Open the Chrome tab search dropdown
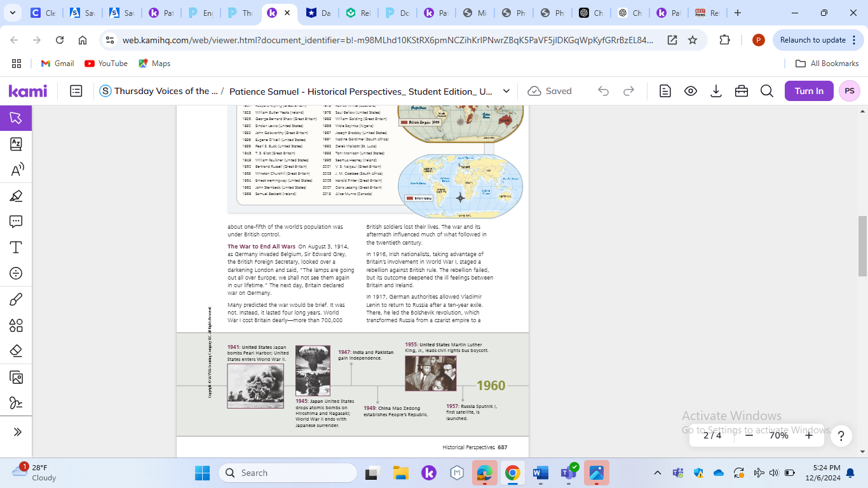 pyautogui.click(x=13, y=13)
